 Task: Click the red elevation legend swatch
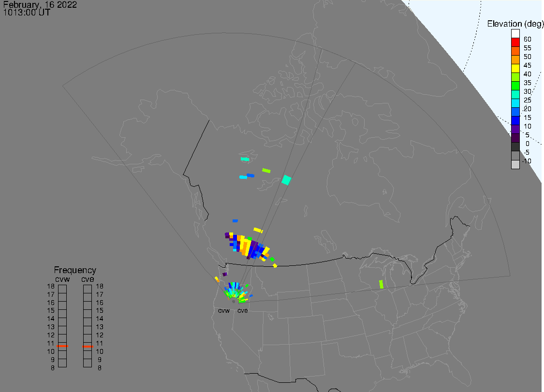pos(515,43)
